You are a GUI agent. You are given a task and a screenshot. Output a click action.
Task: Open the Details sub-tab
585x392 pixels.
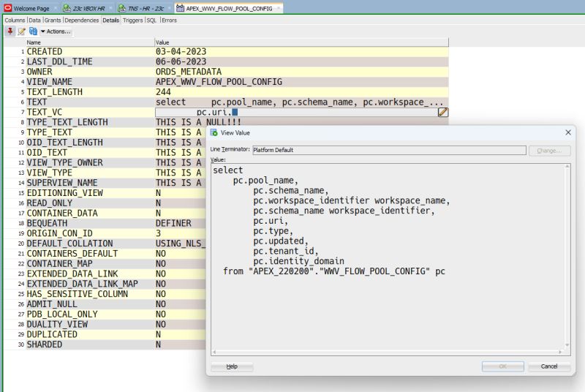click(111, 20)
